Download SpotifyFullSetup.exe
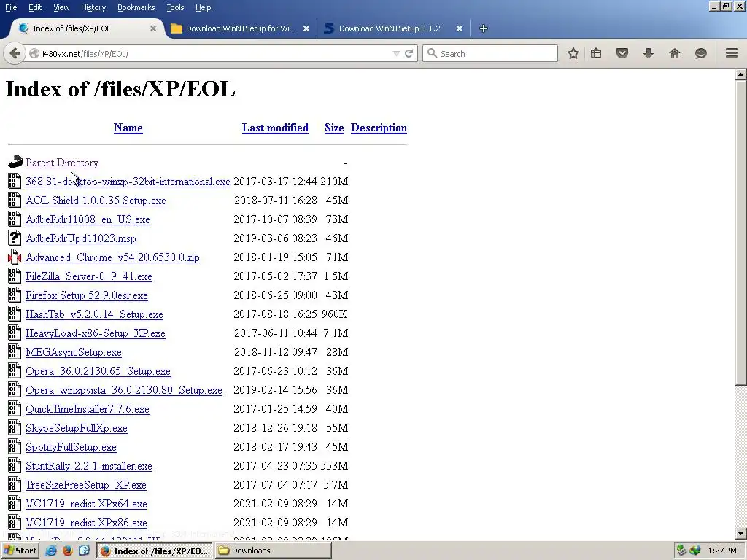The width and height of the screenshot is (747, 560). click(x=71, y=447)
